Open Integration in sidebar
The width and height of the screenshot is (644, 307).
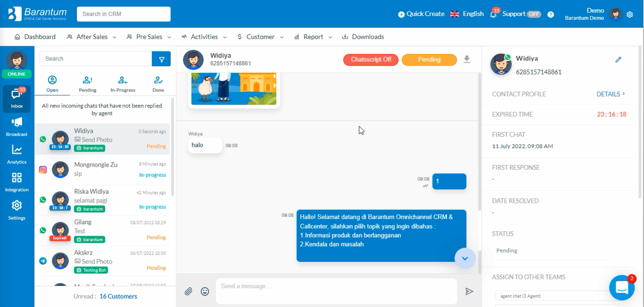(x=17, y=182)
